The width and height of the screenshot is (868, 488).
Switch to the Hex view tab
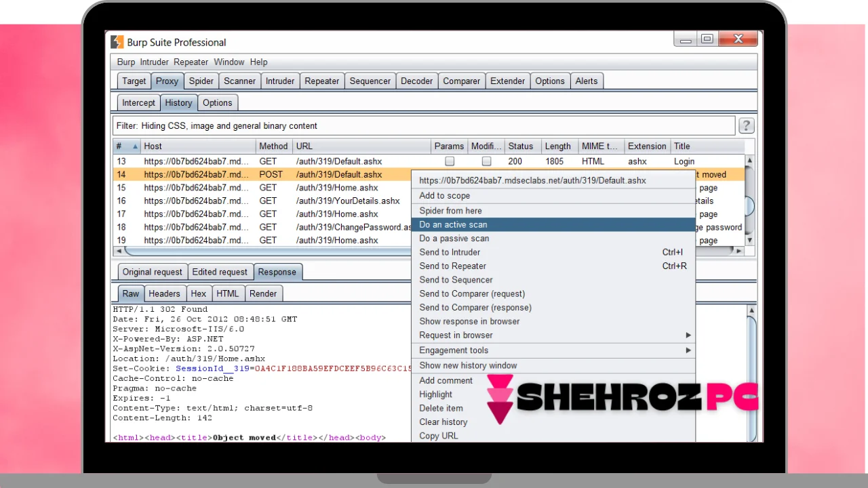click(x=199, y=293)
